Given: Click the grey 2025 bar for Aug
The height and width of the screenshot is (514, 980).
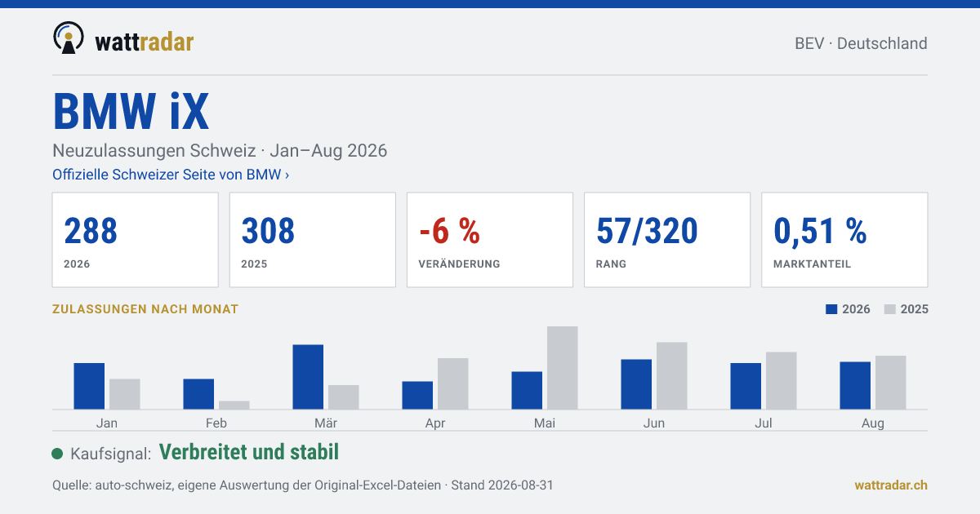Looking at the screenshot, I should click(x=891, y=383).
